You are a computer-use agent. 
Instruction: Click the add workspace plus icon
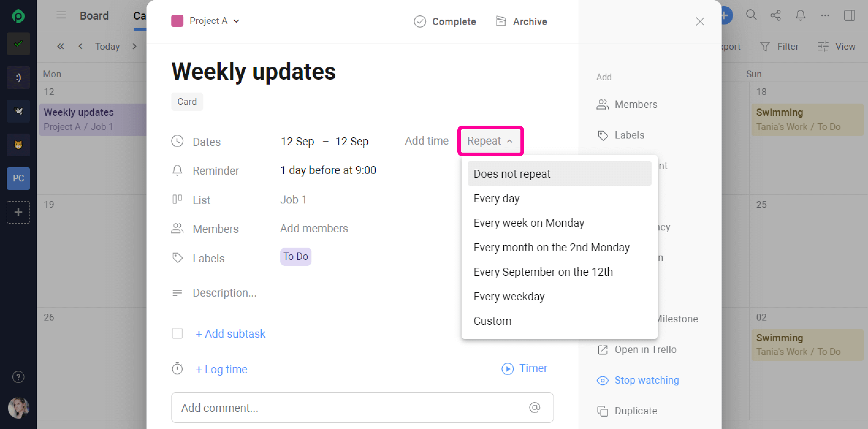pos(18,212)
